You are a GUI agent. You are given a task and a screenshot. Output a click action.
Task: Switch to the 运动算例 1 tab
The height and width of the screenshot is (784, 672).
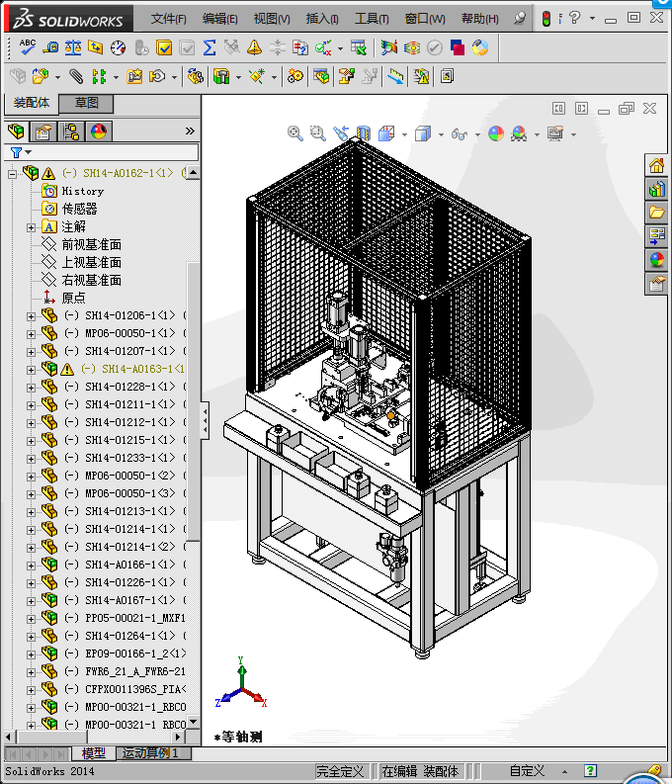(153, 753)
